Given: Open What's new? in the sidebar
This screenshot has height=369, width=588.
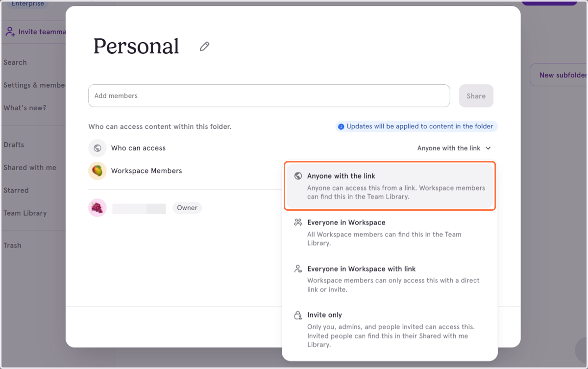Looking at the screenshot, I should (x=25, y=108).
